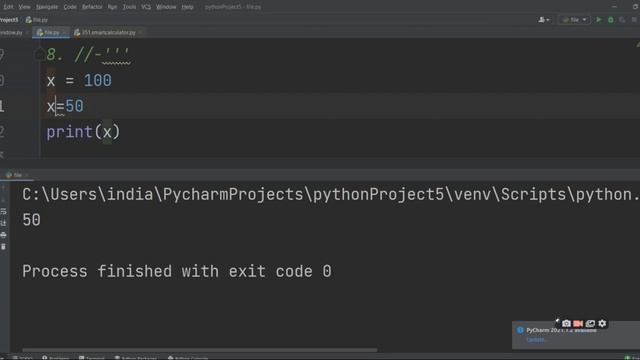640x360 pixels.
Task: Click the console output '50'
Action: 31,220
